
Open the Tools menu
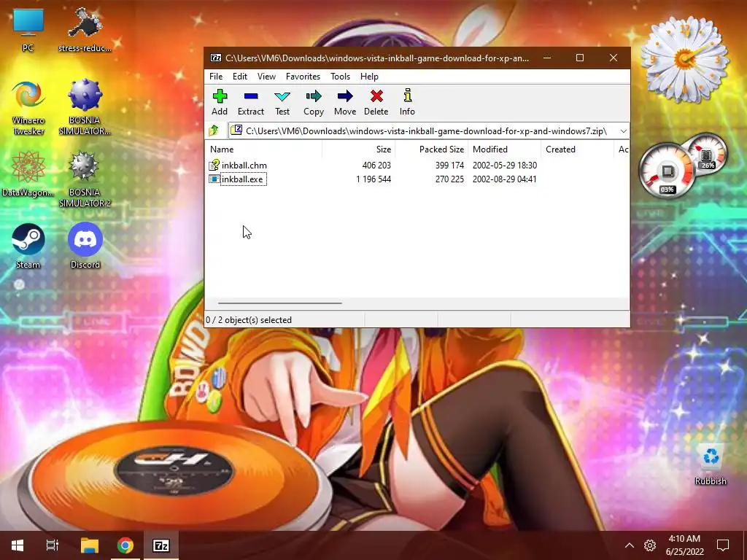point(340,76)
